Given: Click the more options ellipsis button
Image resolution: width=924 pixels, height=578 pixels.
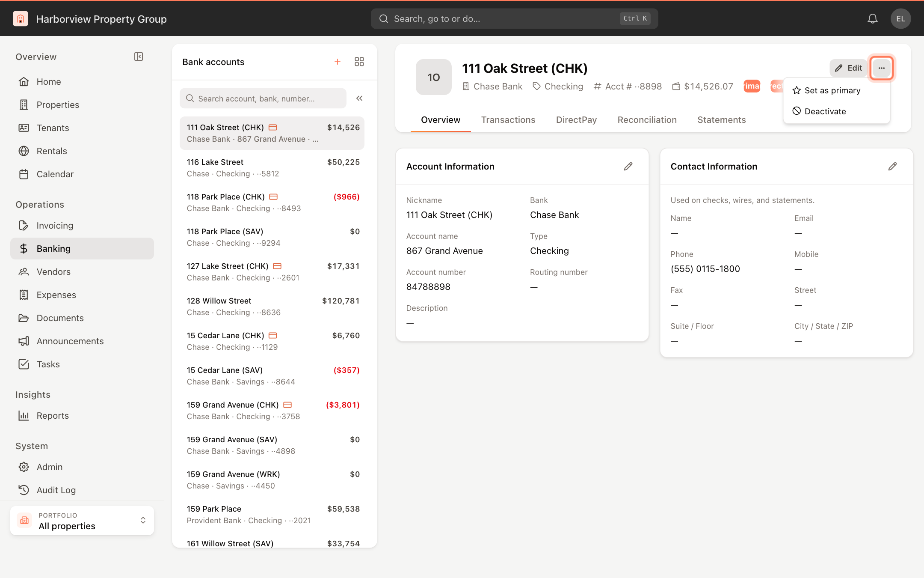Looking at the screenshot, I should click(x=881, y=68).
